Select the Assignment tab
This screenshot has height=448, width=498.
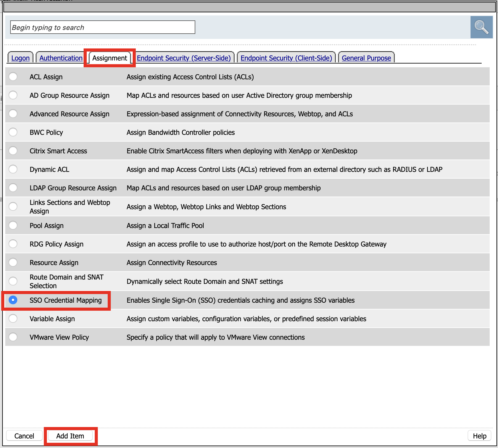click(x=110, y=58)
